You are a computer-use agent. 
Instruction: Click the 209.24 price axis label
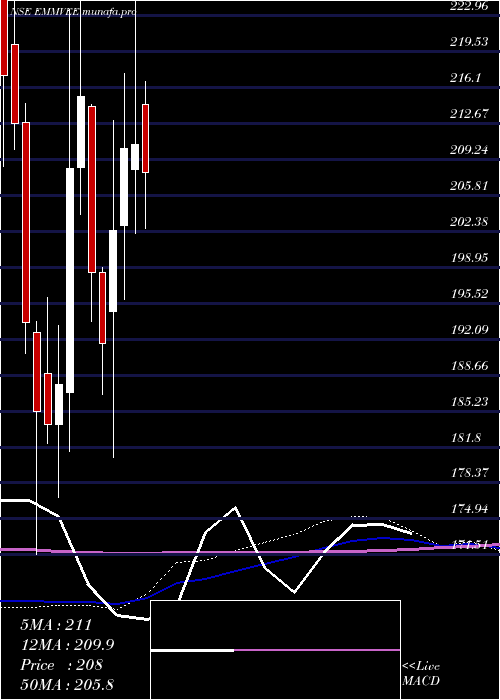coord(469,150)
